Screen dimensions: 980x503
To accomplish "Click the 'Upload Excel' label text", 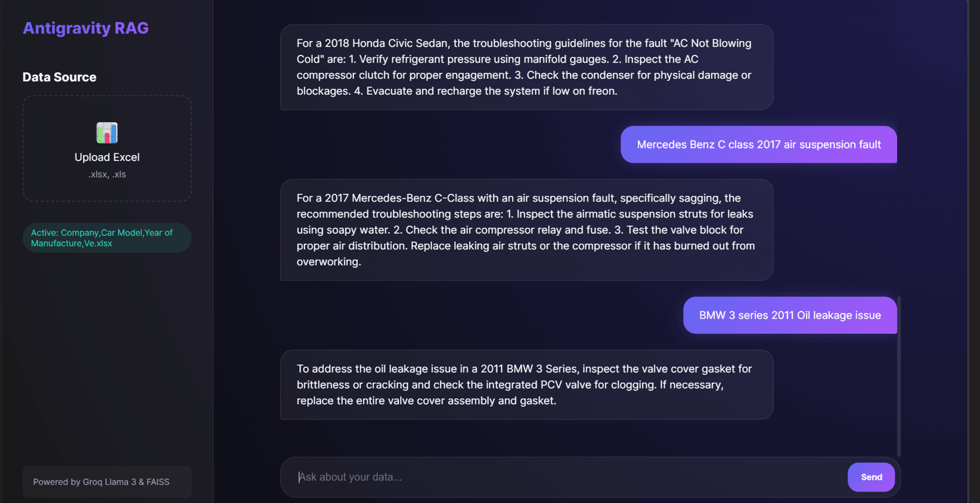I will pyautogui.click(x=107, y=157).
